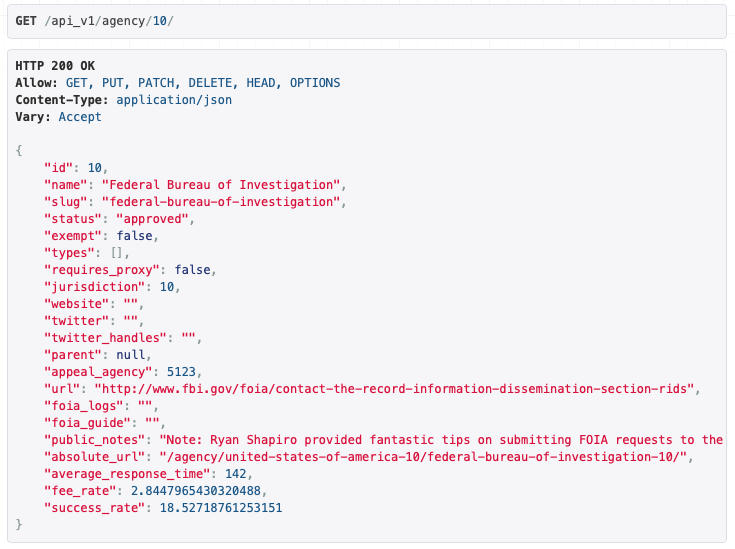
Task: Click the "fee_rate" key
Action: 80,491
